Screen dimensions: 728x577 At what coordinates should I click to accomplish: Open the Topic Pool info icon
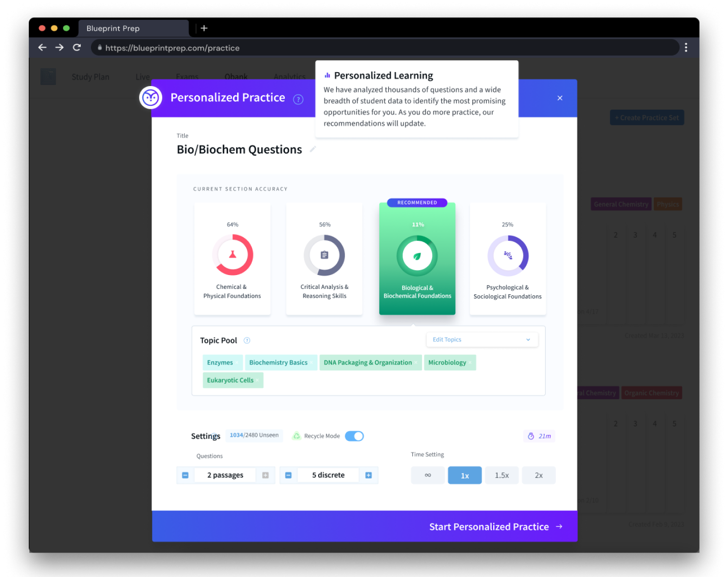(247, 340)
